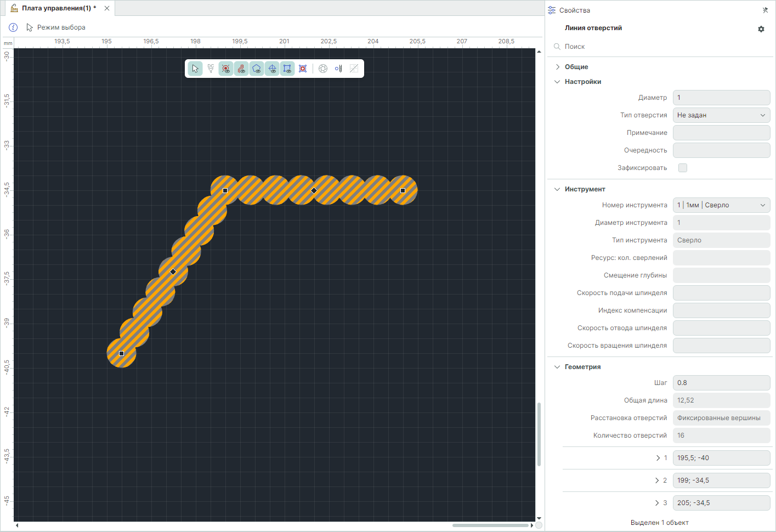Enable the Зафиксировать checkbox
Viewport: 776px width, 532px height.
[x=683, y=168]
